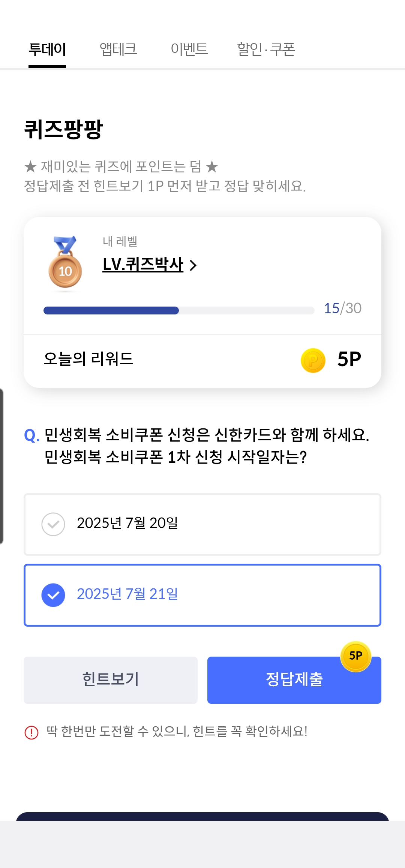Click the blue checkmark circle for July 21
The width and height of the screenshot is (405, 868).
coord(53,595)
